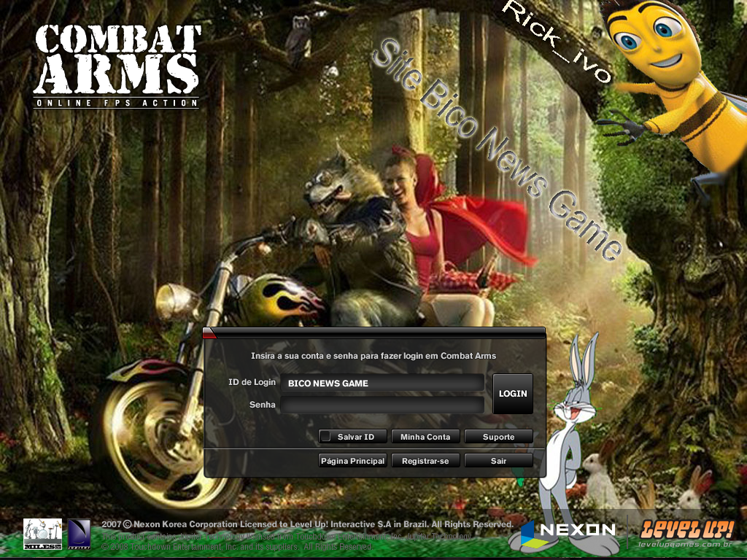Click the Nexon logo
Viewport: 747px width, 560px height.
pos(570,532)
